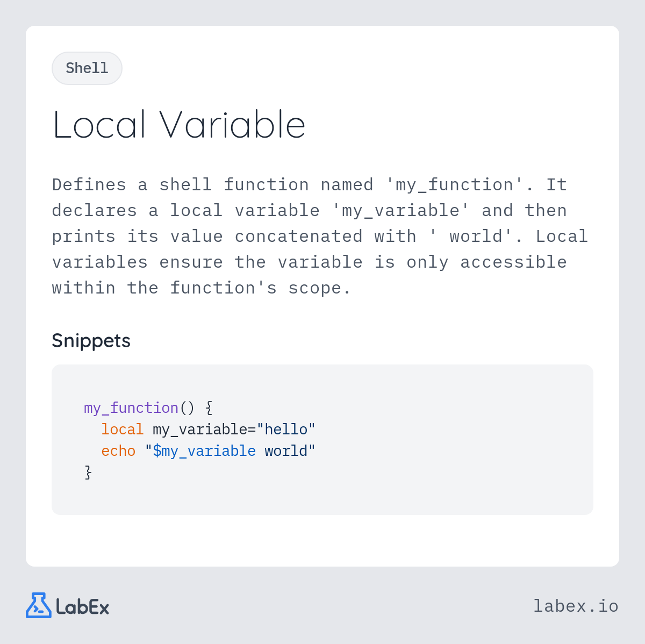Viewport: 645px width, 644px height.
Task: Click the 'my_function' mention in description
Action: 454,185
